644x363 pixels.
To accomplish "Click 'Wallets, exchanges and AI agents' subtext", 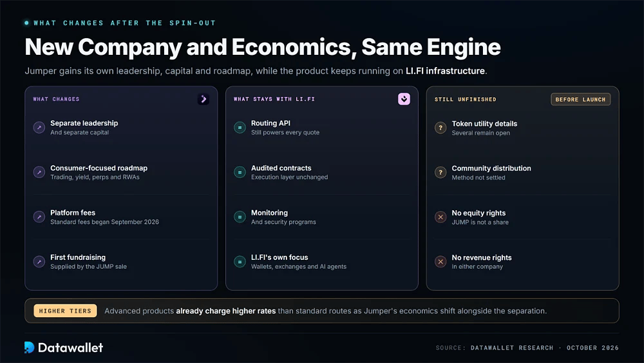I will [299, 266].
